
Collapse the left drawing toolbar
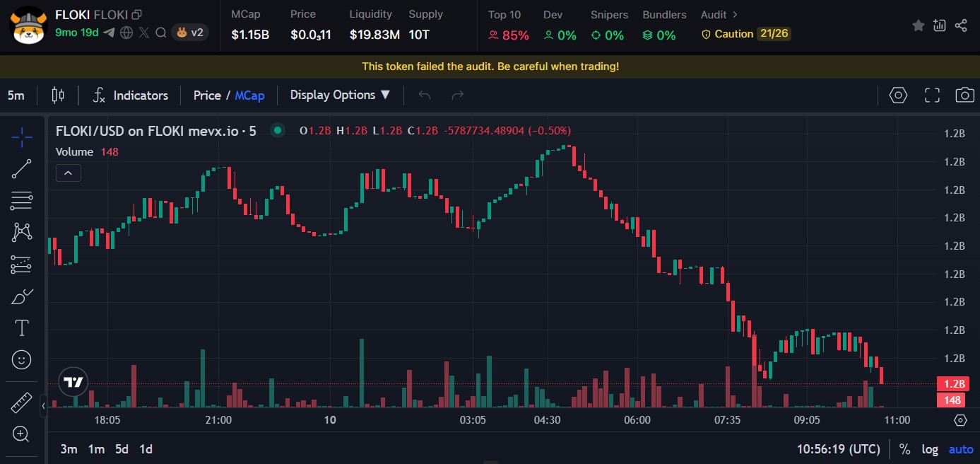43,406
